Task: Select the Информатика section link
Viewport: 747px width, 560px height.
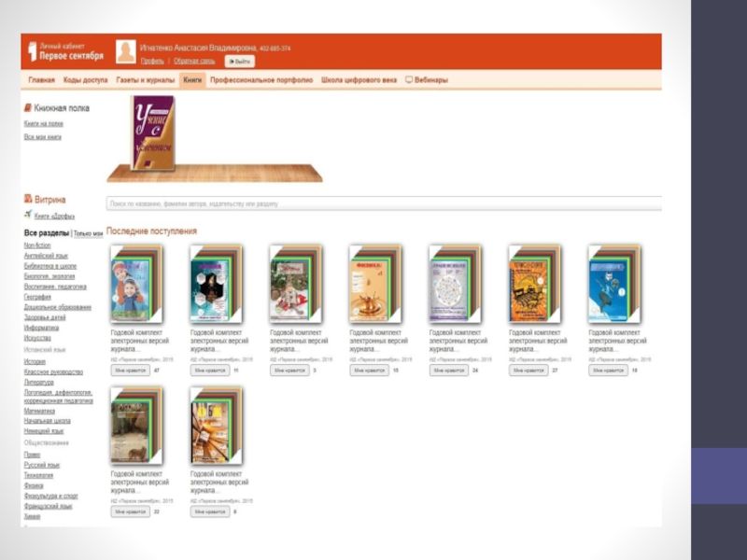Action: (x=41, y=328)
